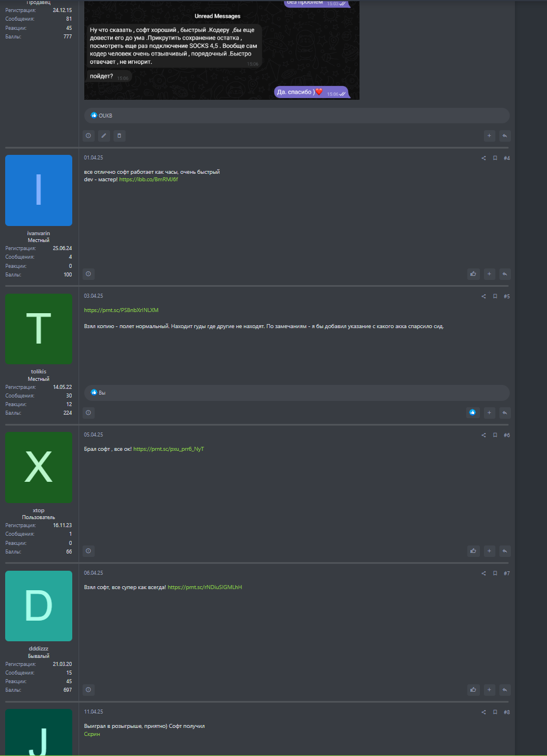Open the prnt.sc/pxu_prr6_NyT link
547x756 pixels.
169,449
